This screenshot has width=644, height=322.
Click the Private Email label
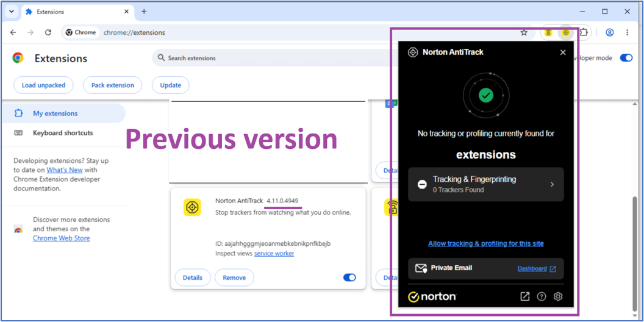coord(451,268)
